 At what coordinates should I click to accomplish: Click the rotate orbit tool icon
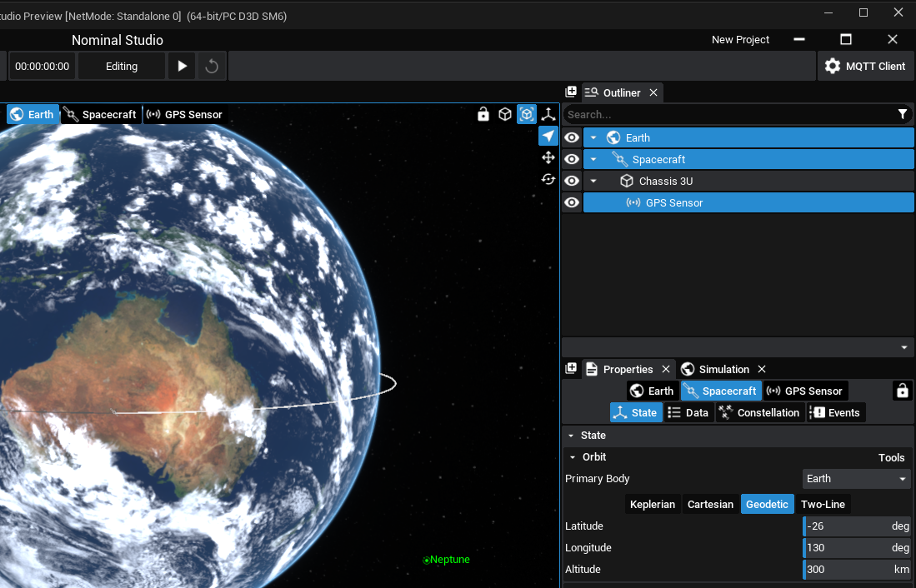548,179
